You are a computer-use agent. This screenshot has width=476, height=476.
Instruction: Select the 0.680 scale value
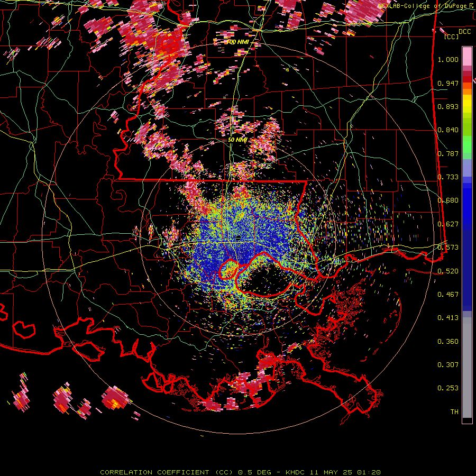448,200
